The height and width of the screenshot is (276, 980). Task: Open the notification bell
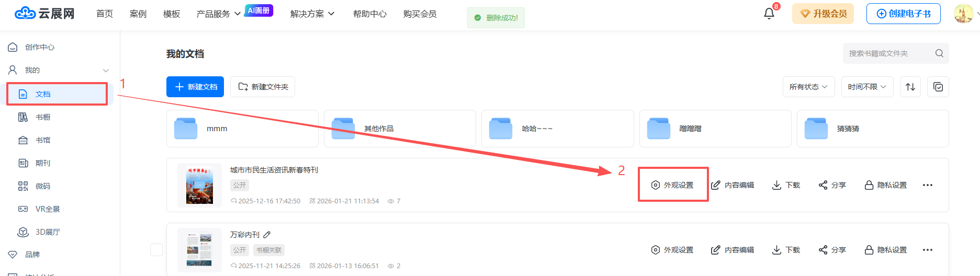click(769, 14)
